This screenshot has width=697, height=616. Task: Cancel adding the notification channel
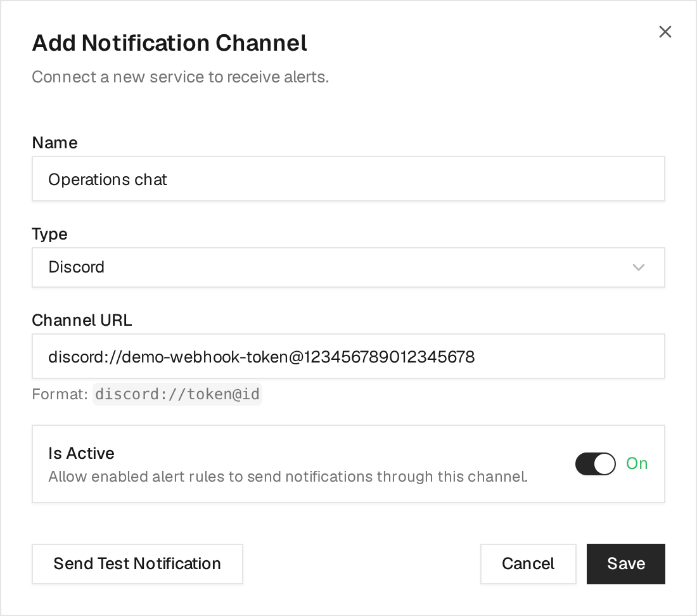click(528, 563)
